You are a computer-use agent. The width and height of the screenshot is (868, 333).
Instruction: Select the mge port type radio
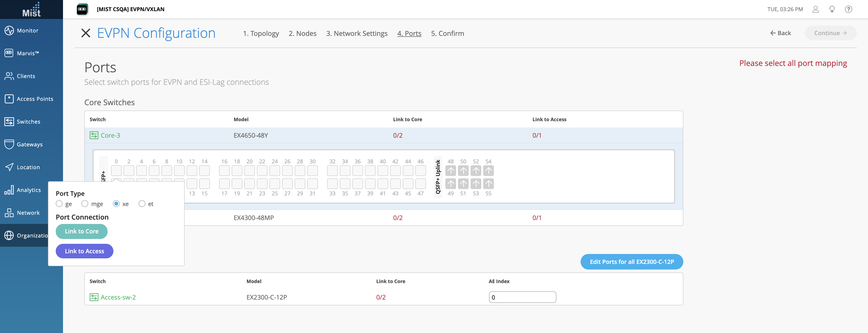point(85,204)
